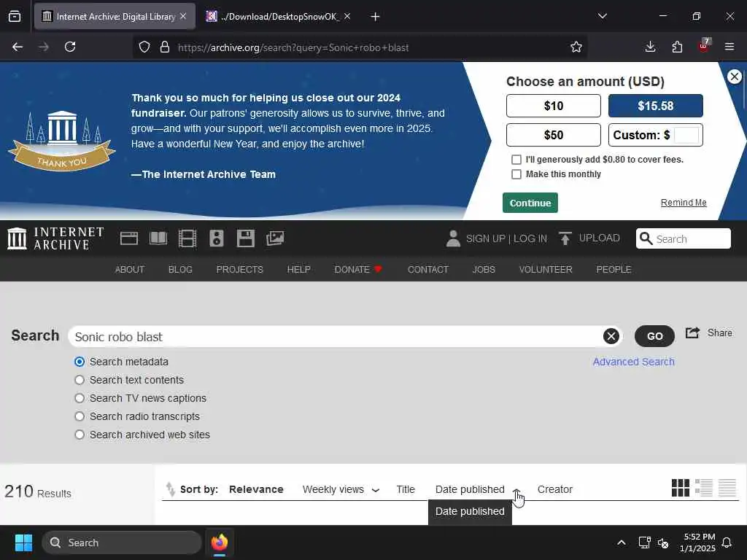The image size is (747, 560).
Task: Sort results by Creator
Action: click(554, 489)
